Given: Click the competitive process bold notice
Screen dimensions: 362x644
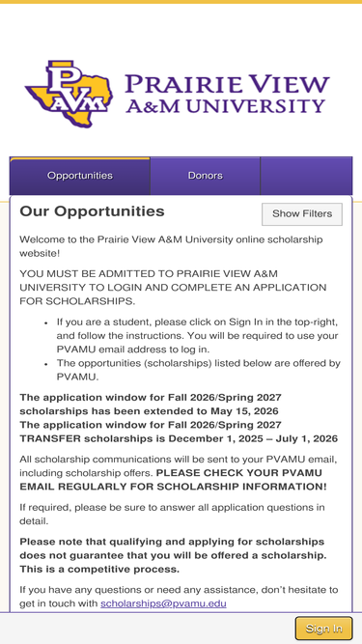Looking at the screenshot, I should coord(173,556).
